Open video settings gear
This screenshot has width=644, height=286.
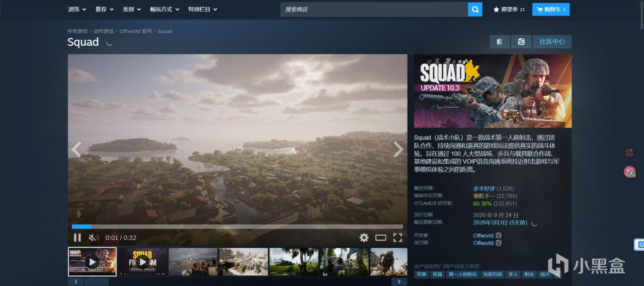pyautogui.click(x=364, y=238)
